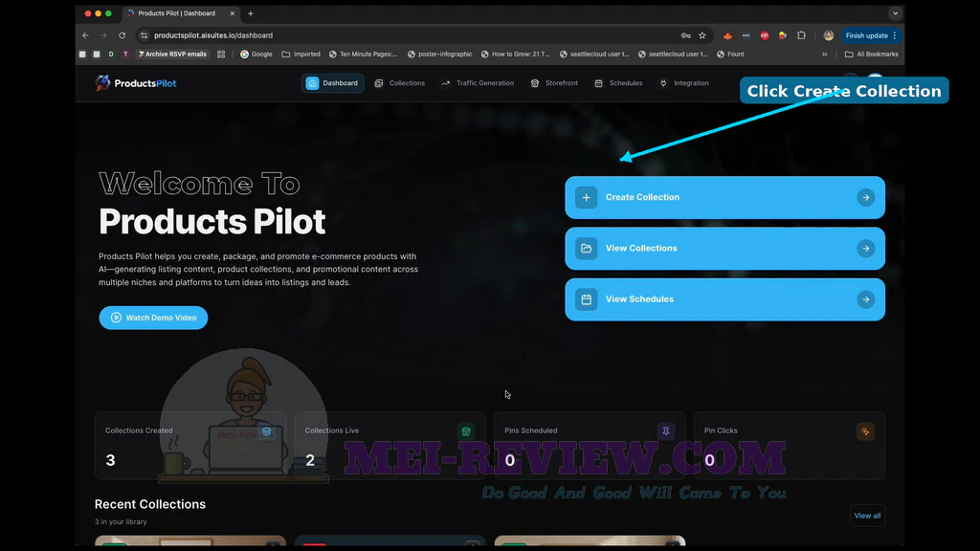Screen dimensions: 980x551
Task: Click the '3 in your library' text
Action: (x=121, y=521)
